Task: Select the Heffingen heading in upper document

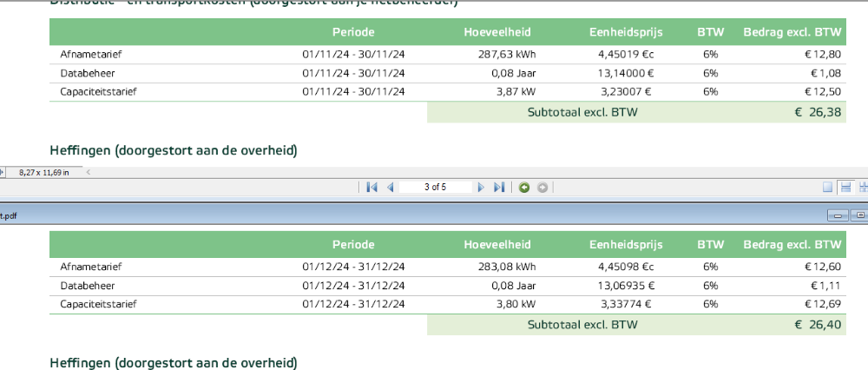Action: [174, 151]
